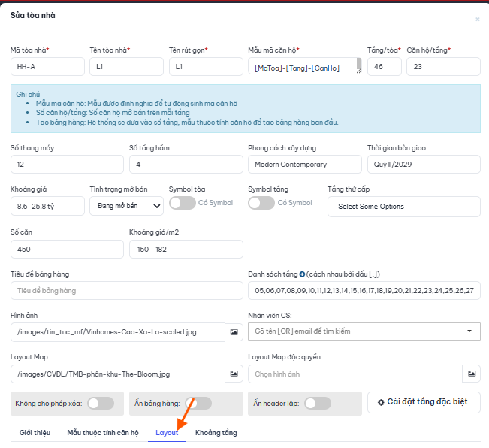Click the Tên rút gọn field
This screenshot has width=489, height=448.
206,66
